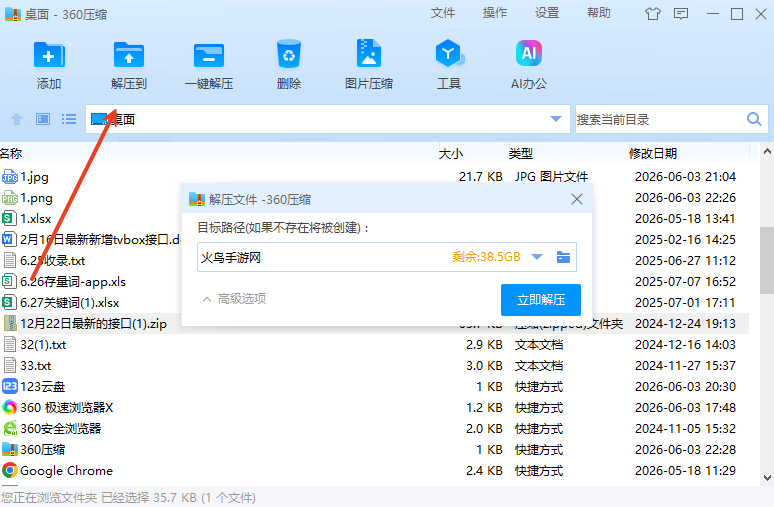Click the scrollbar up arrow
774x507 pixels.
coord(767,152)
